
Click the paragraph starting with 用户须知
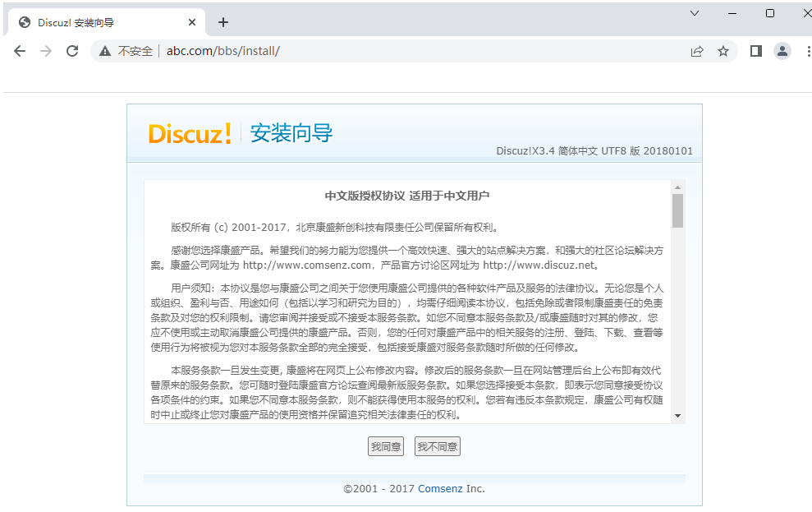click(407, 318)
